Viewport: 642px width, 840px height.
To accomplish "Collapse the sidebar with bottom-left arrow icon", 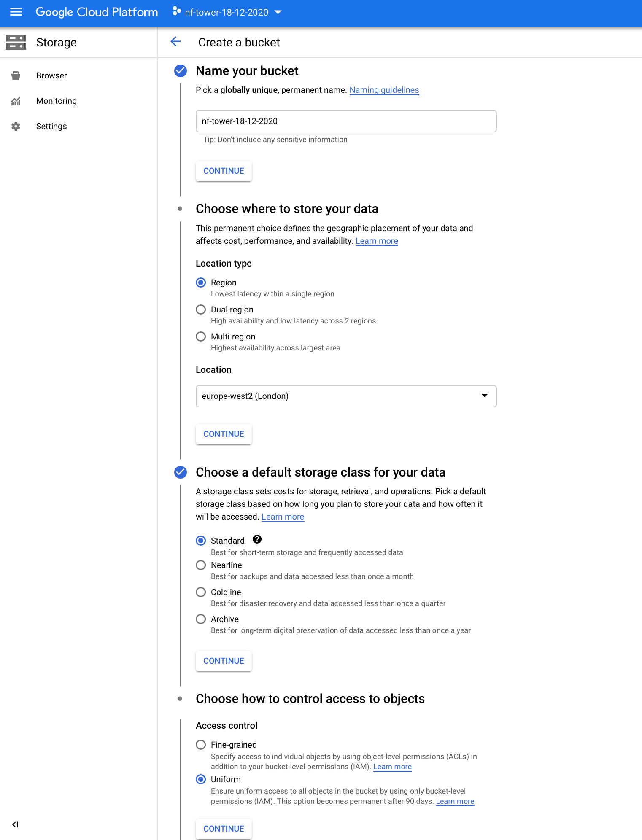I will (x=15, y=824).
